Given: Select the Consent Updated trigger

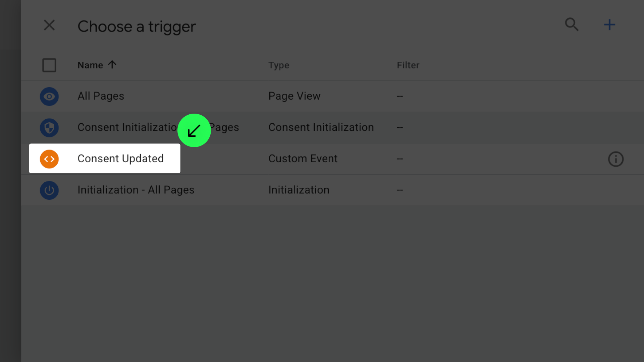Looking at the screenshot, I should pyautogui.click(x=120, y=159).
